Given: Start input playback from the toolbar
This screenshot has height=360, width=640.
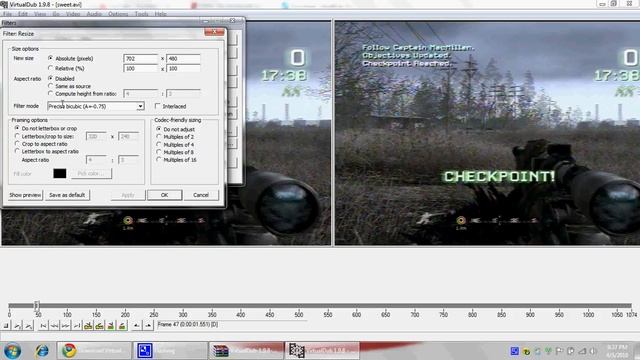Looking at the screenshot, I should (x=17, y=326).
